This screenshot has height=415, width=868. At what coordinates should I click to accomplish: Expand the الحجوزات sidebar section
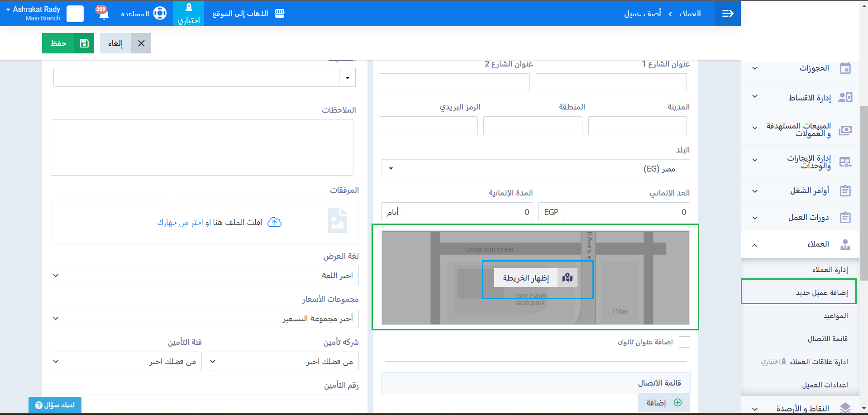[814, 68]
